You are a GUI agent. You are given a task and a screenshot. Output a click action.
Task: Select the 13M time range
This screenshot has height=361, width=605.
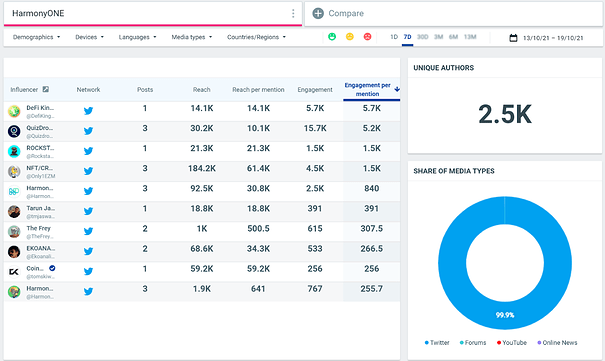tap(470, 37)
